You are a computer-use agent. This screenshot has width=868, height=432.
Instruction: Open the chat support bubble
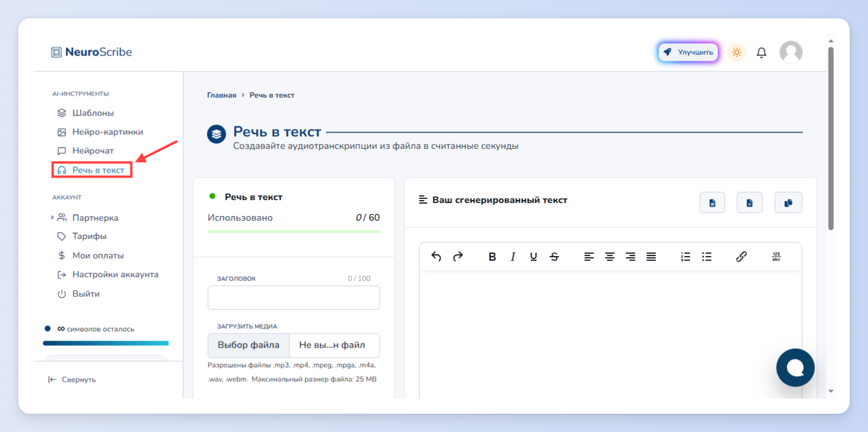coord(795,368)
